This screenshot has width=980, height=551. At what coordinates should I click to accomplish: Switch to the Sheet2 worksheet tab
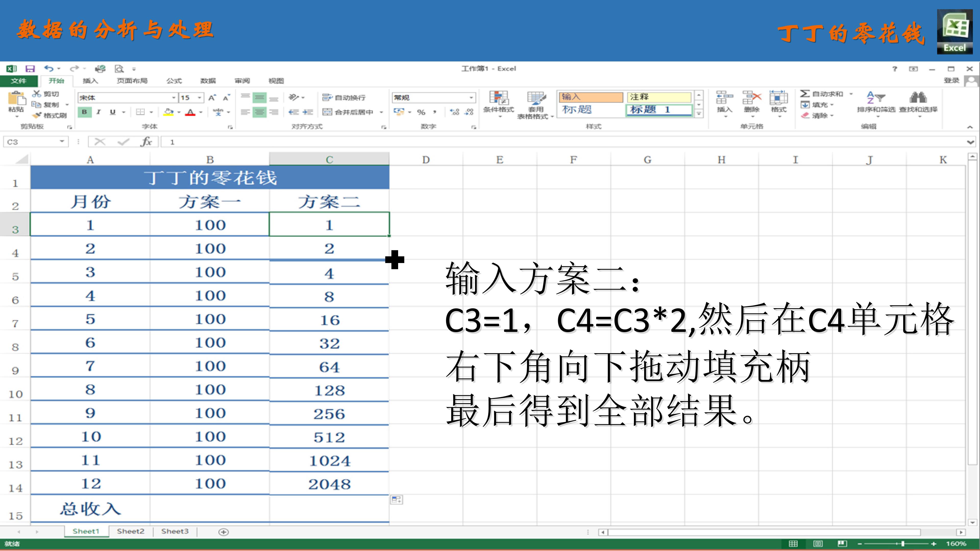pos(130,531)
